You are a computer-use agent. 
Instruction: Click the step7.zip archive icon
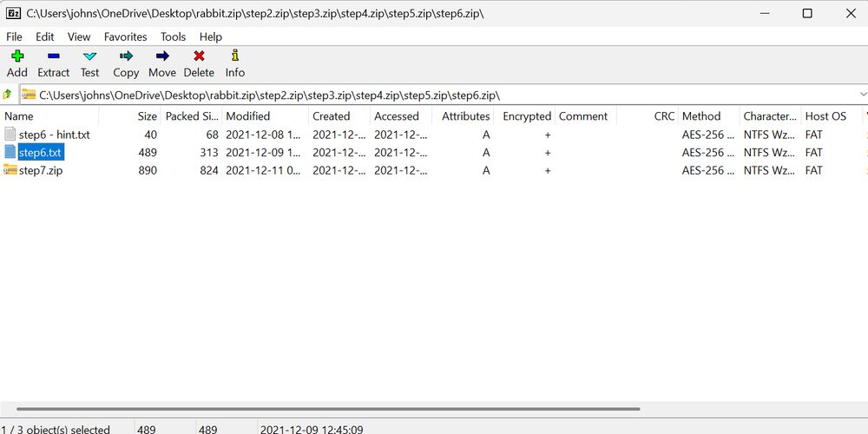coord(10,170)
